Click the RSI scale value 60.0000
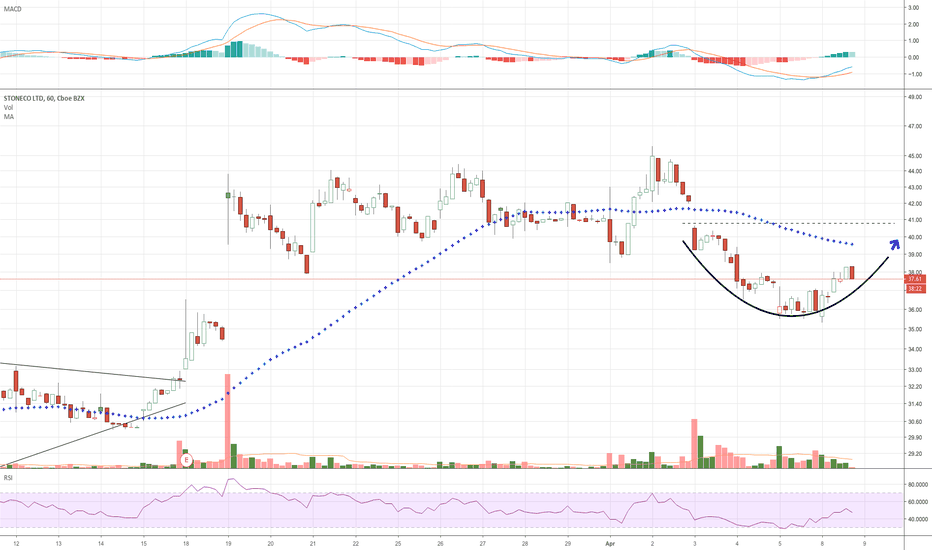 coord(917,502)
